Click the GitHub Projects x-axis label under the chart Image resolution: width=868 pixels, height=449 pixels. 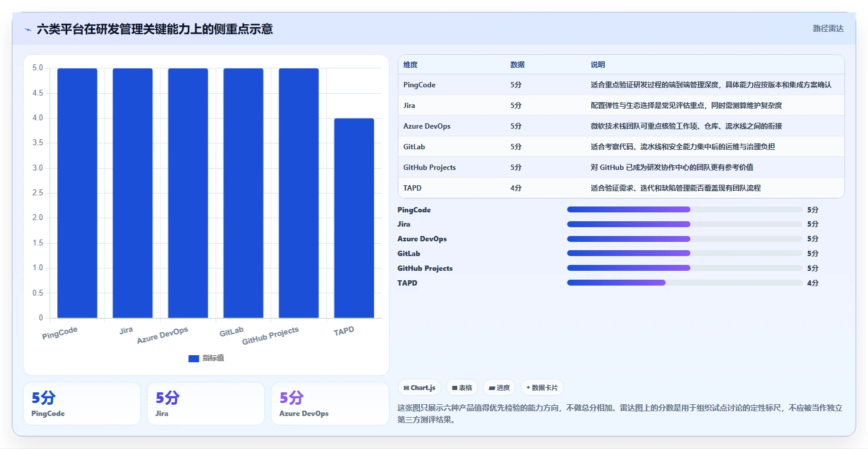click(271, 336)
